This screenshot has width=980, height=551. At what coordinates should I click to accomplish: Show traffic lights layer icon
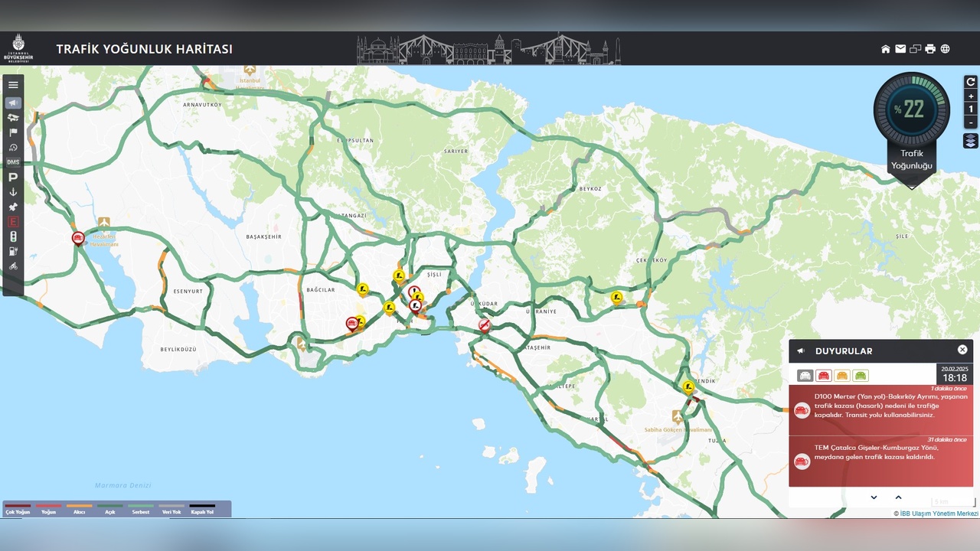(13, 236)
